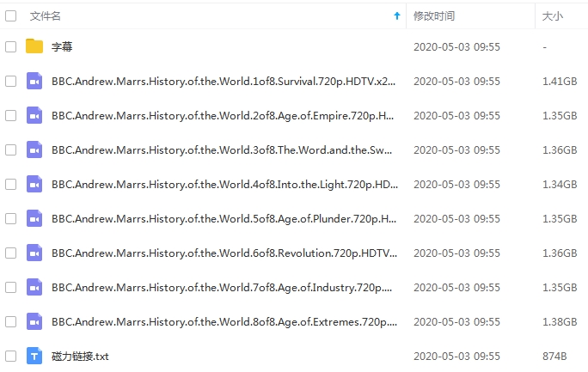Open the 磁力链接.txt file name
588x372 pixels.
click(x=80, y=357)
